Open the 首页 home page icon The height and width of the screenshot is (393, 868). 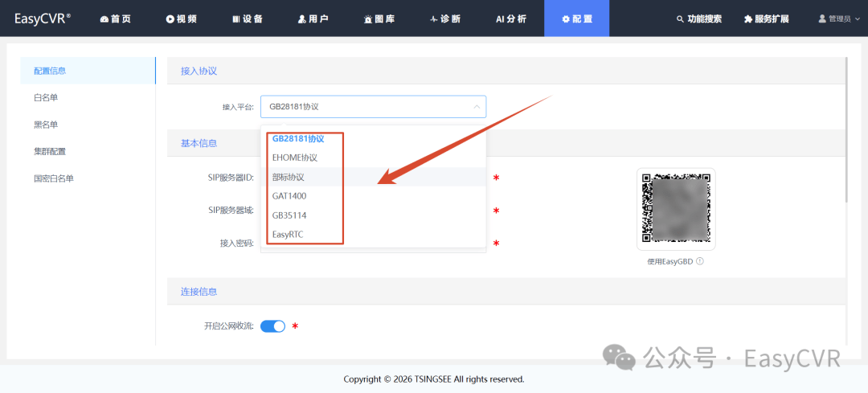tap(104, 19)
